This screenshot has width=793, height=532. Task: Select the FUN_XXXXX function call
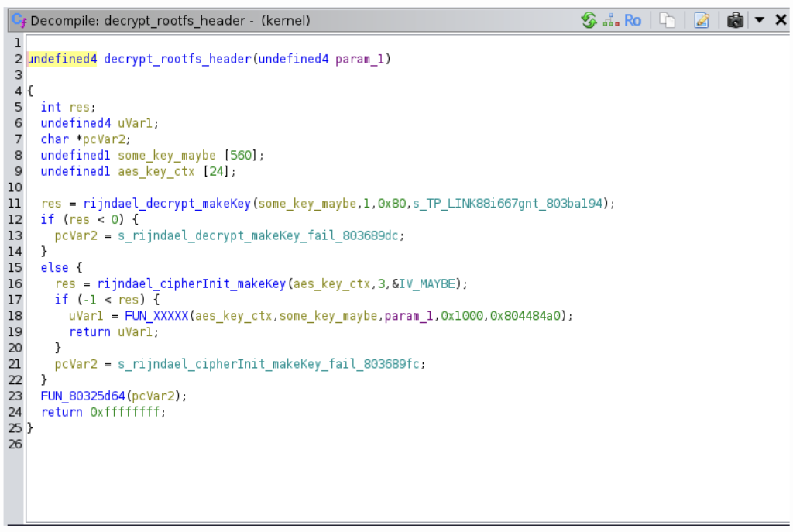coord(156,316)
